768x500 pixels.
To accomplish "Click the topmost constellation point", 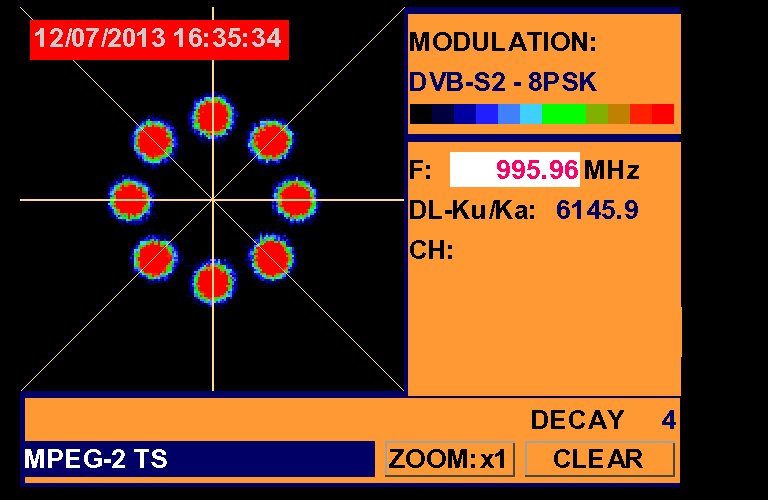I will [x=213, y=117].
